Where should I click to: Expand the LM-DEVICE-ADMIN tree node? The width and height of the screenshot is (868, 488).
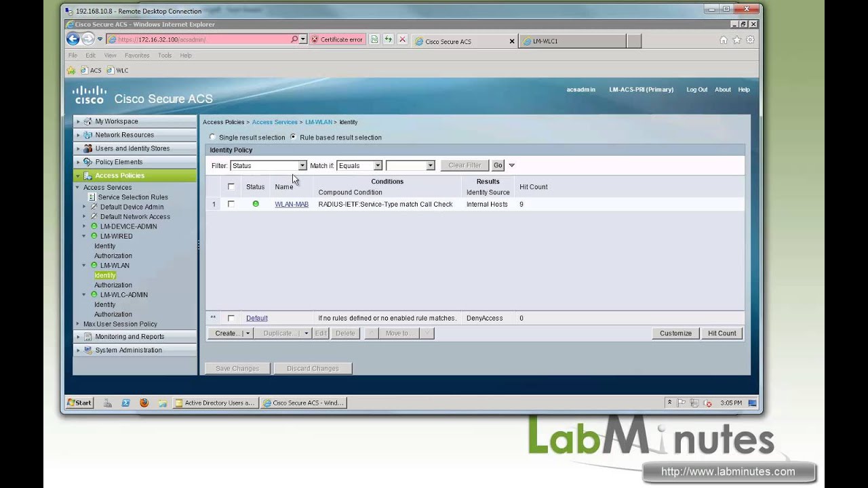coord(84,226)
